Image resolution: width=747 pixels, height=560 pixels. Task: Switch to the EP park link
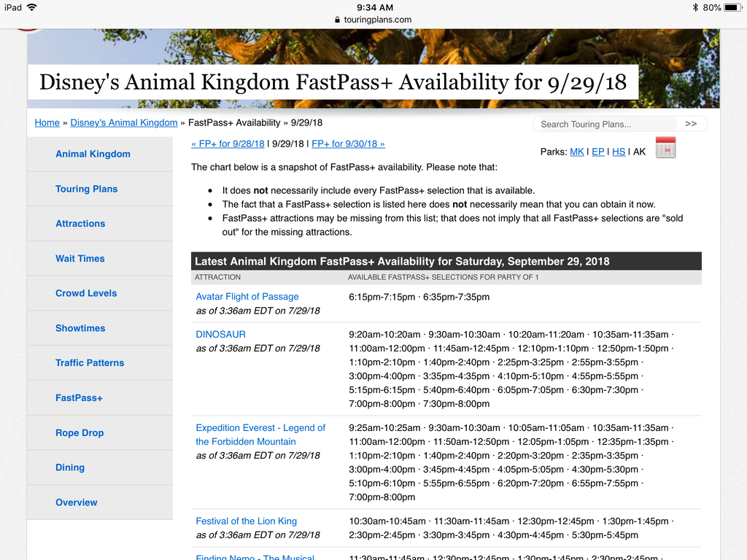[597, 152]
